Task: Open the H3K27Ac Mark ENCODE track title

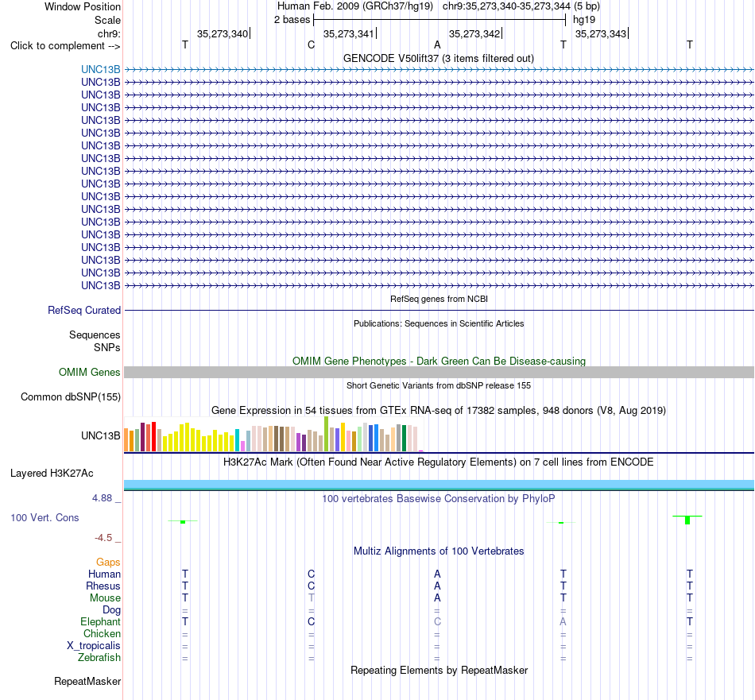Action: pyautogui.click(x=439, y=462)
